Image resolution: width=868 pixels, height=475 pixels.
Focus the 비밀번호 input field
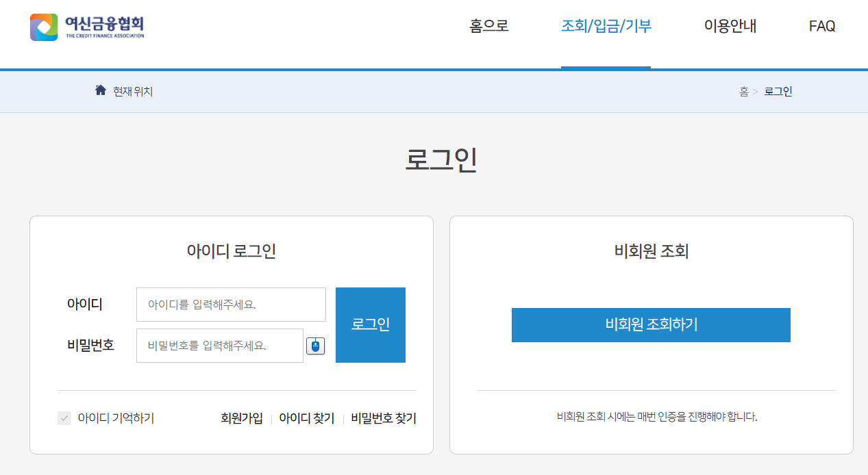(220, 346)
